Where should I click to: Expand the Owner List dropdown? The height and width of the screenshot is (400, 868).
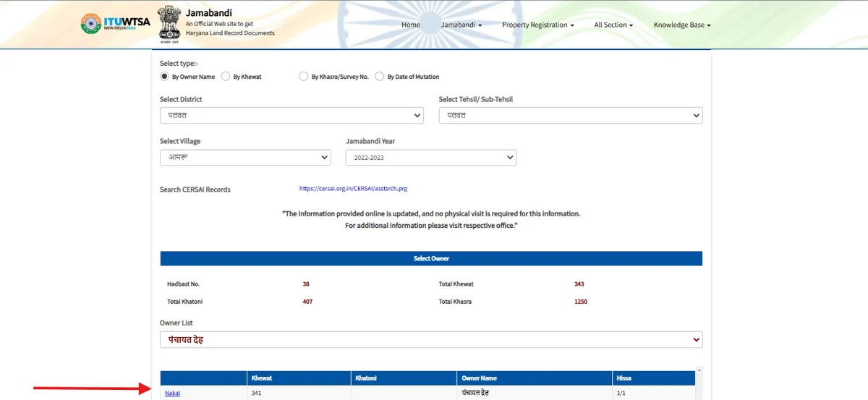point(430,339)
